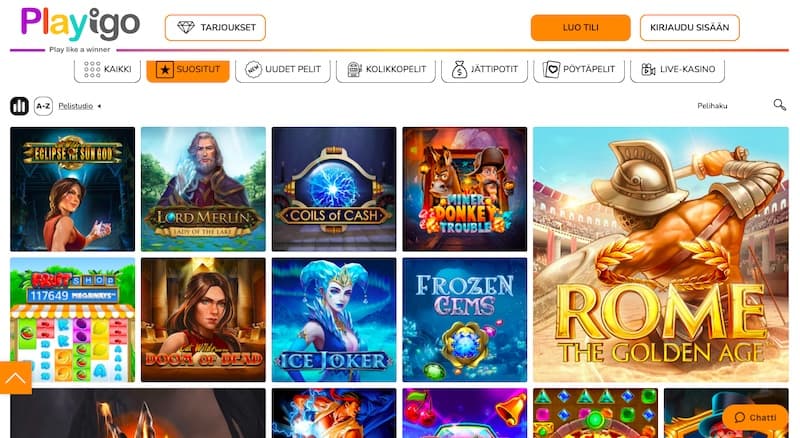Switch to popularity sort bar-chart icon
The height and width of the screenshot is (438, 800).
pyautogui.click(x=19, y=106)
